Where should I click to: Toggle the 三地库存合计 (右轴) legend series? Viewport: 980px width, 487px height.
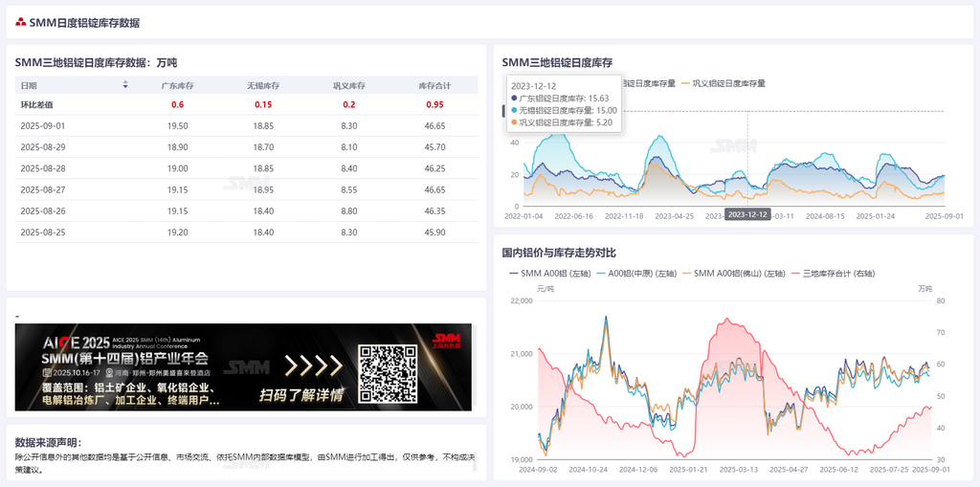pyautogui.click(x=833, y=274)
